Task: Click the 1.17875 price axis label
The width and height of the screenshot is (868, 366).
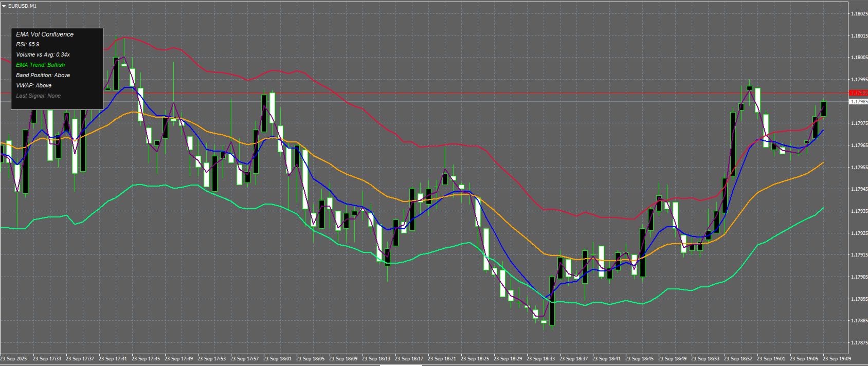Action: 859,343
